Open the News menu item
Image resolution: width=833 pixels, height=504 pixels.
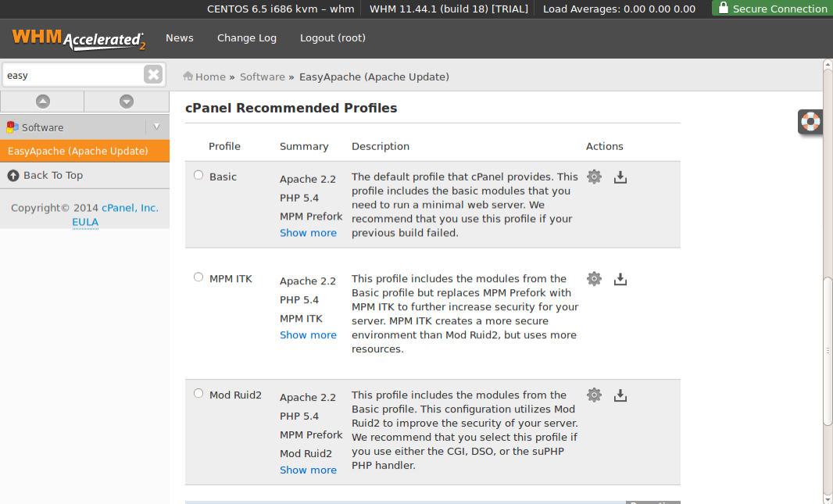[x=180, y=38]
